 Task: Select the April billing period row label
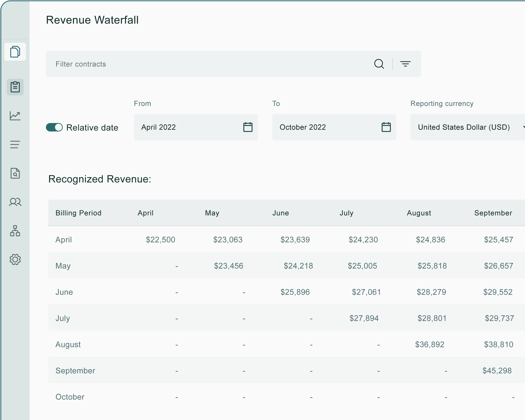point(63,240)
